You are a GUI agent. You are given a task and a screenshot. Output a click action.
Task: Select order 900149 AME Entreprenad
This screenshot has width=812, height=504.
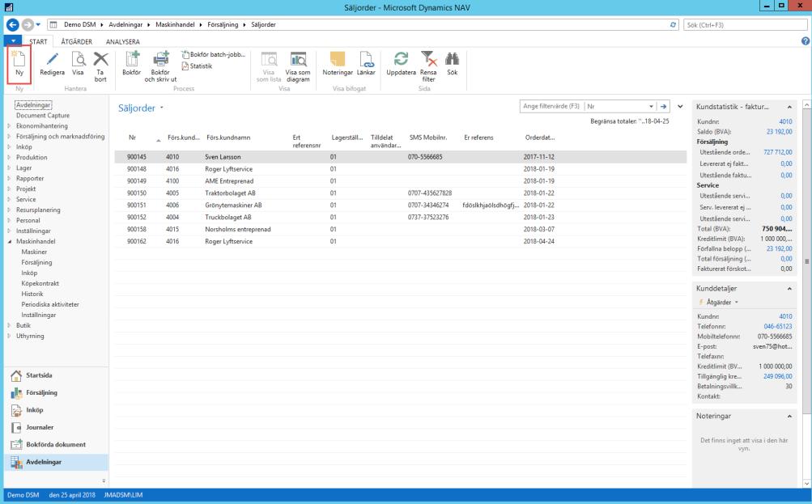click(400, 181)
